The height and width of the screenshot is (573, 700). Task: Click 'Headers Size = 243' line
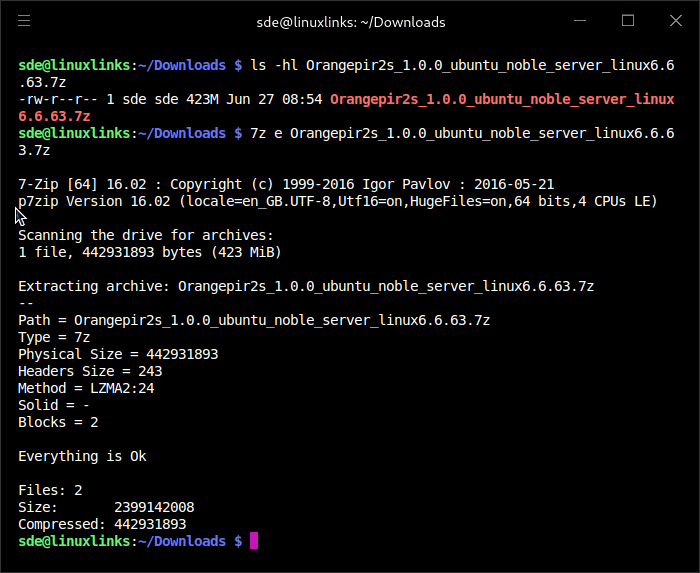pos(90,371)
